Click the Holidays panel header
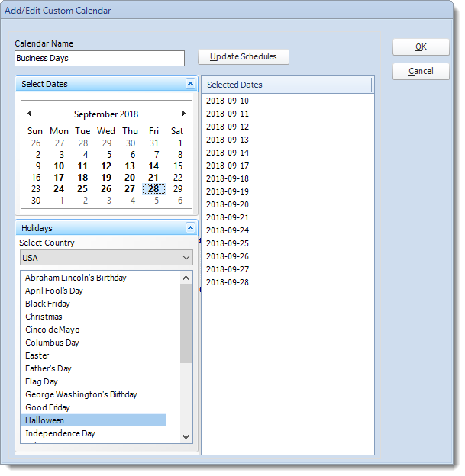The height and width of the screenshot is (476, 465). coord(106,229)
